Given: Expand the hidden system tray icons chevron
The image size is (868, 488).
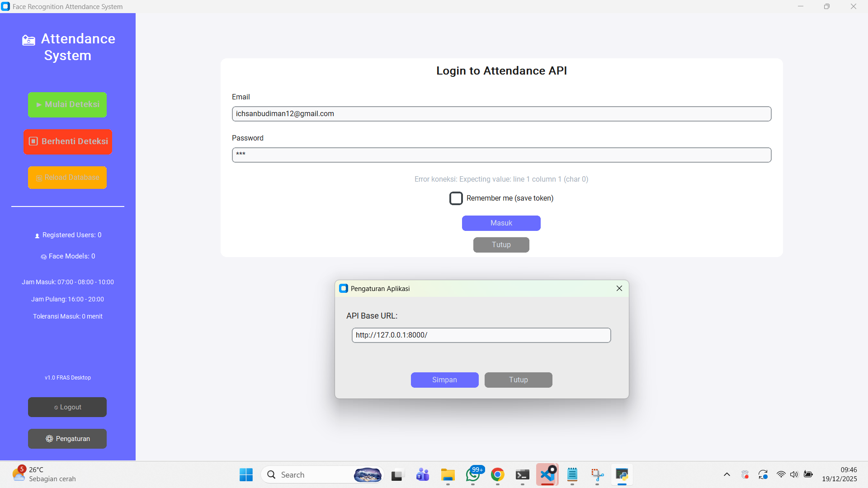Looking at the screenshot, I should [726, 474].
